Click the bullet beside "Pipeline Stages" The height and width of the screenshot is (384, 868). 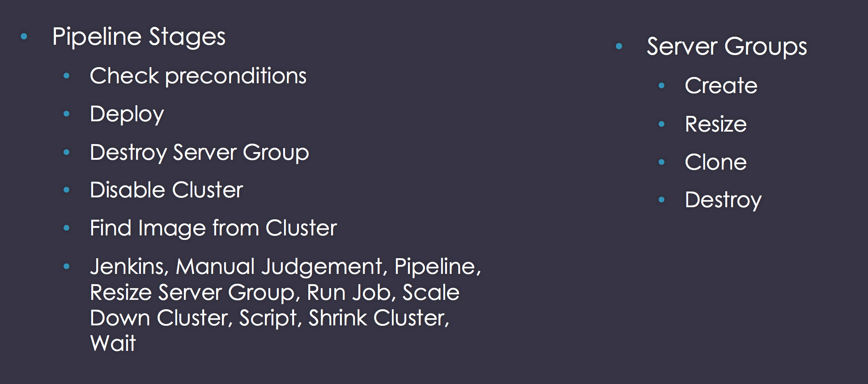[24, 36]
